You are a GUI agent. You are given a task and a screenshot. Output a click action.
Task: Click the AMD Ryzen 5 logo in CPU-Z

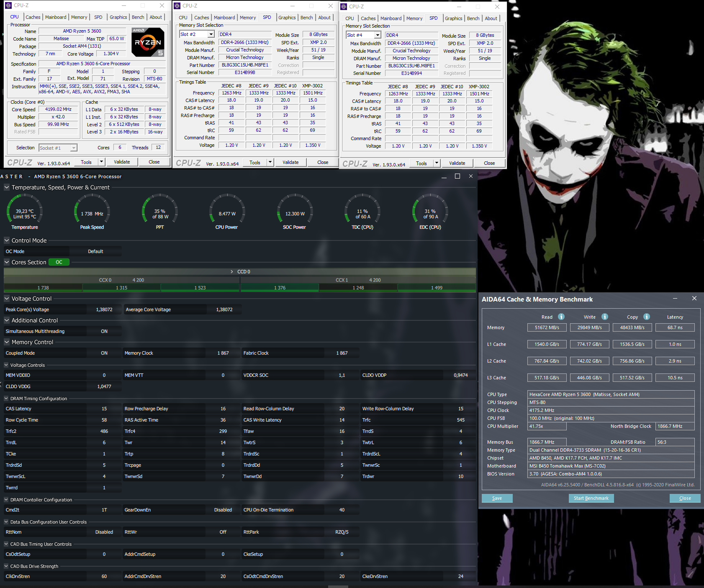point(148,42)
